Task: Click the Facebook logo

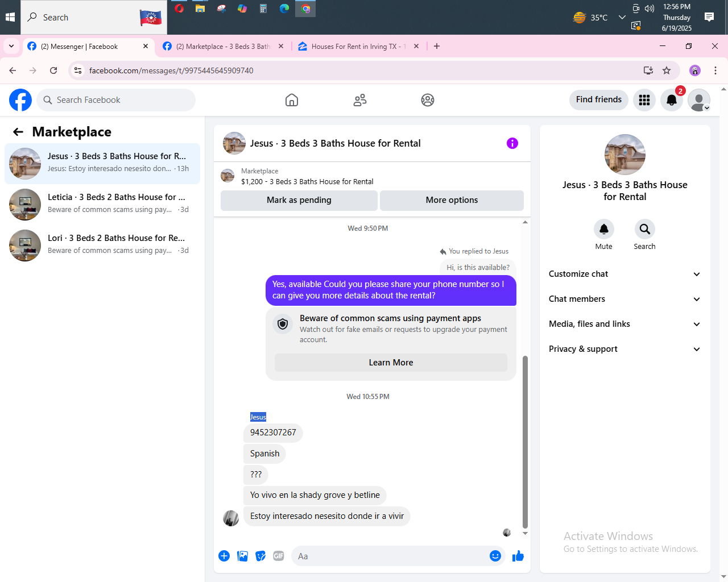Action: coord(20,100)
